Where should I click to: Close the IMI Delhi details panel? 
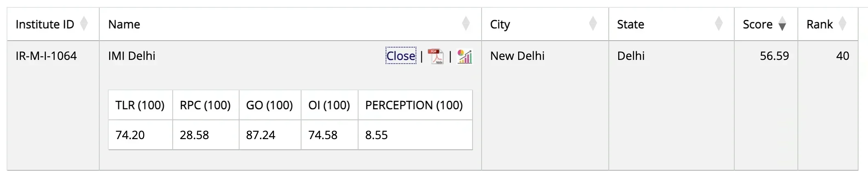pos(401,56)
